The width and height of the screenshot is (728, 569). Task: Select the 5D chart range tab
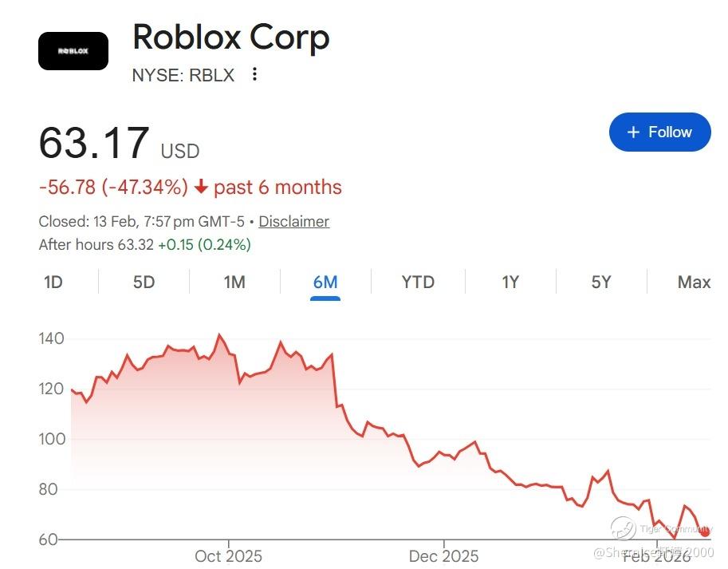(144, 282)
